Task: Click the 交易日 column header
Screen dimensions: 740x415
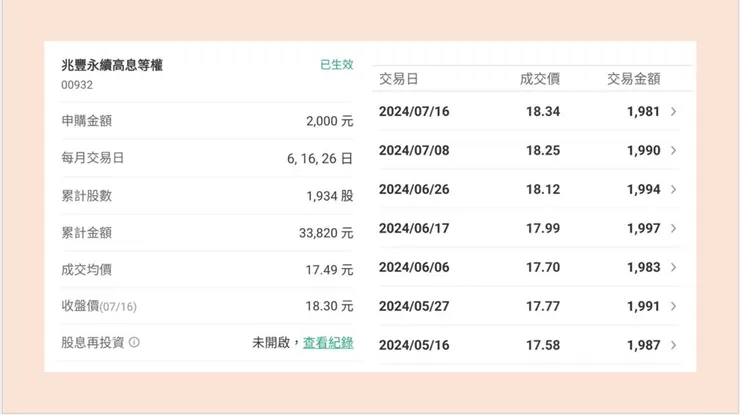Action: 398,79
